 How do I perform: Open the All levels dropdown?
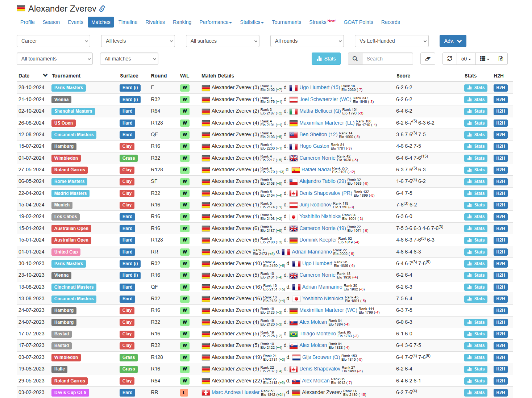pyautogui.click(x=138, y=41)
